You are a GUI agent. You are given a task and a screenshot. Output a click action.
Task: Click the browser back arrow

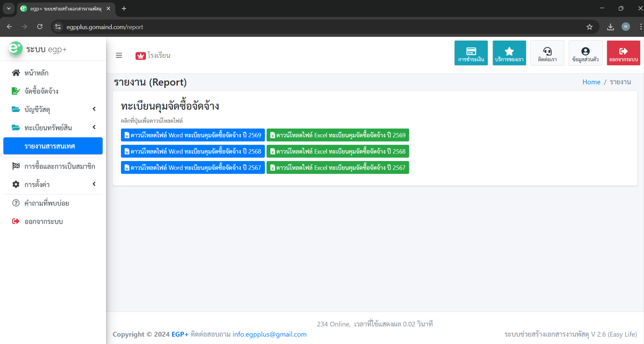(9, 27)
